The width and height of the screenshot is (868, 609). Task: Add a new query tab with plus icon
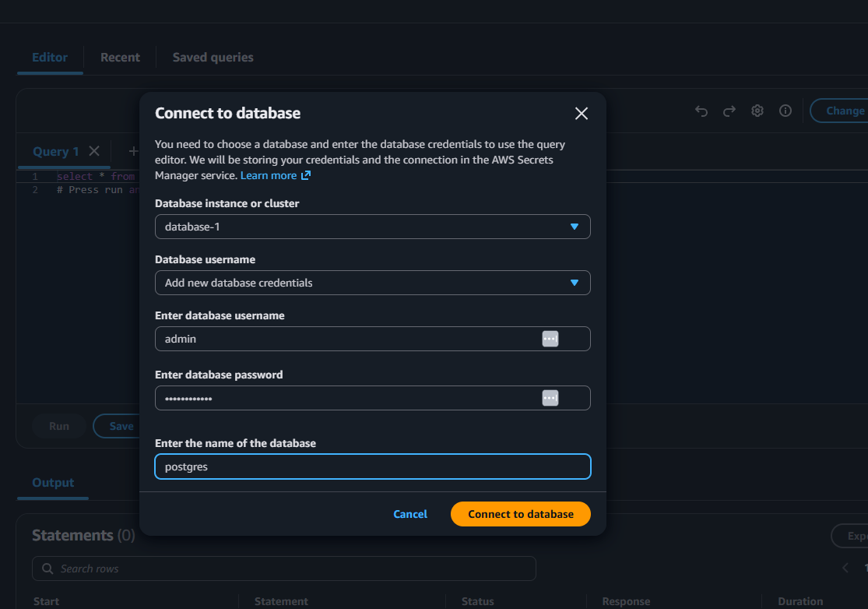[x=133, y=150]
